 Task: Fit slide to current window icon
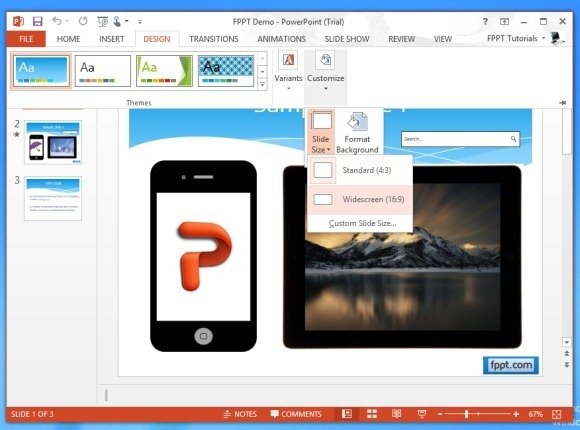[557, 414]
